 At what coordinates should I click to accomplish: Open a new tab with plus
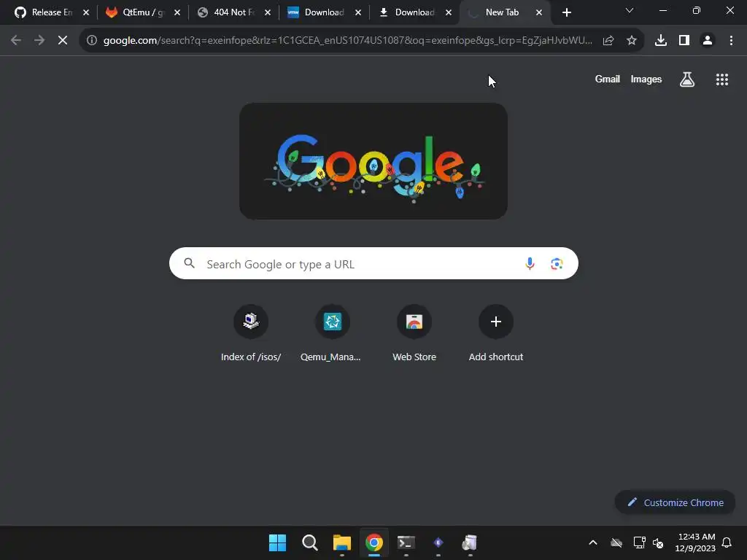[566, 13]
